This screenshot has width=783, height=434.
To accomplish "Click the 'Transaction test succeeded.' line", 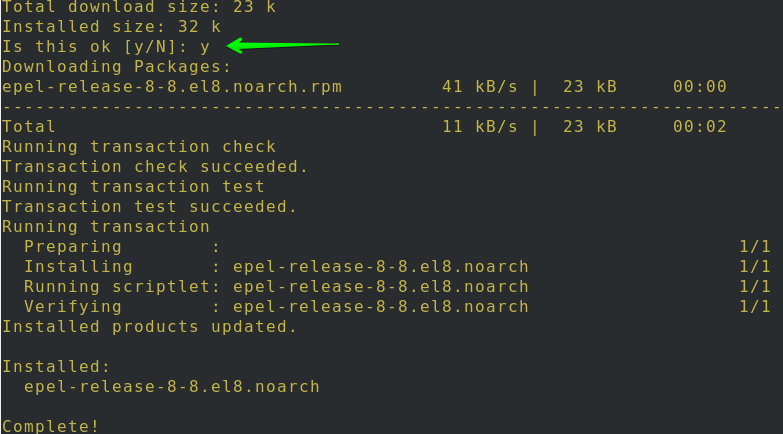I will (x=150, y=207).
